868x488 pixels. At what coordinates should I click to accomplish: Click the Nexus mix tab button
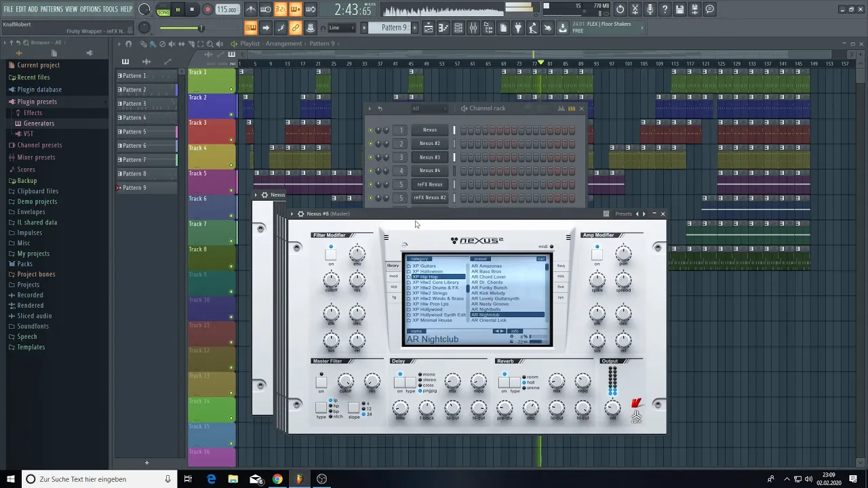pos(561,277)
